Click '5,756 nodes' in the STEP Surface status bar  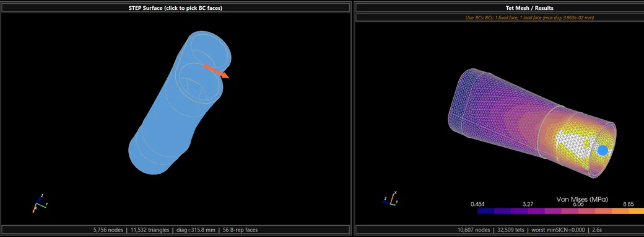108,230
